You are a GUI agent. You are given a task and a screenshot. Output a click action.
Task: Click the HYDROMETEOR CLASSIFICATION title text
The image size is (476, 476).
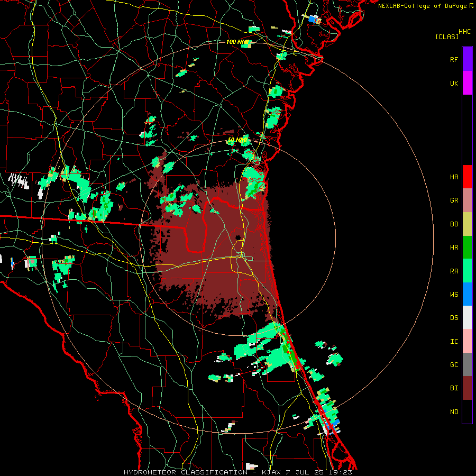click(x=186, y=472)
